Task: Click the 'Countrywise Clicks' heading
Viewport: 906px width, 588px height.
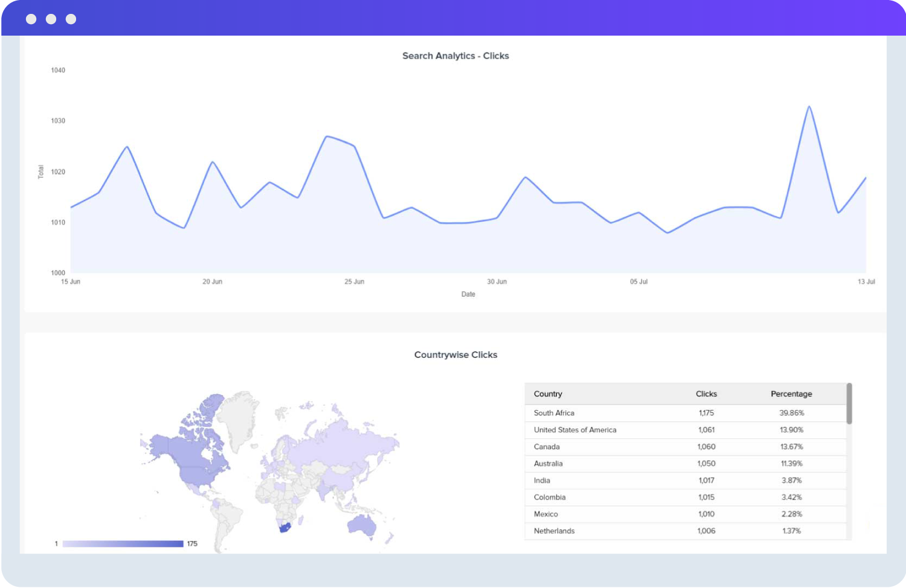Action: pos(455,354)
